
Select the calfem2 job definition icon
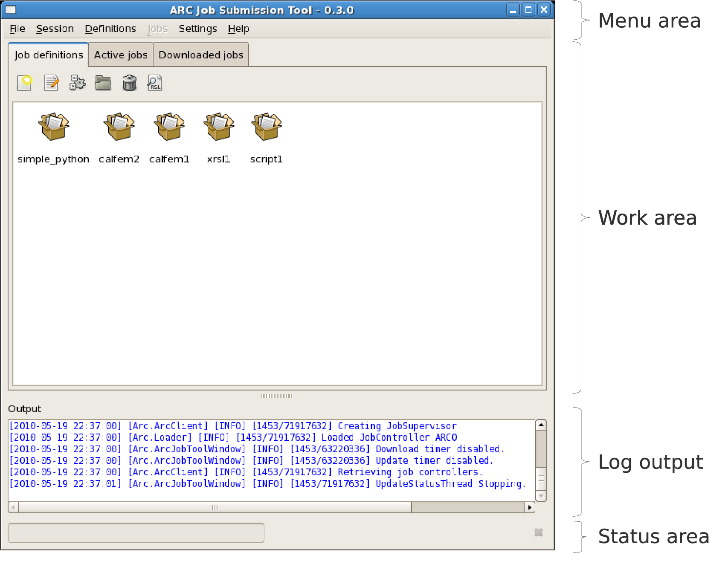point(119,127)
